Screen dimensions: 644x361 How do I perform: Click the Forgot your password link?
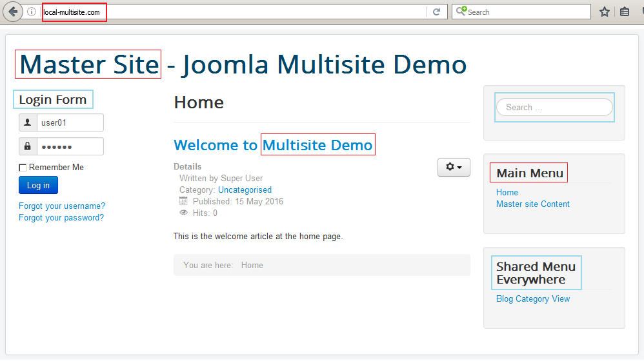point(61,217)
